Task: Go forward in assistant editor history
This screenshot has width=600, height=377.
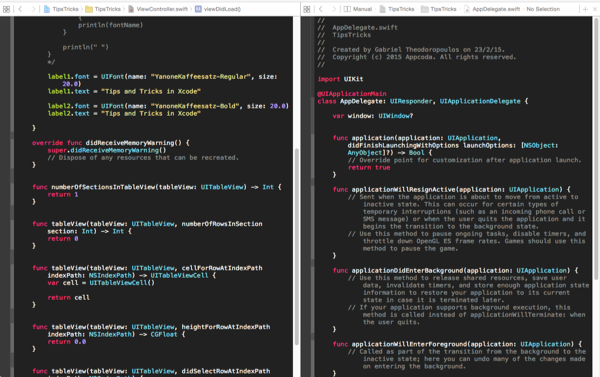Action: [x=334, y=9]
